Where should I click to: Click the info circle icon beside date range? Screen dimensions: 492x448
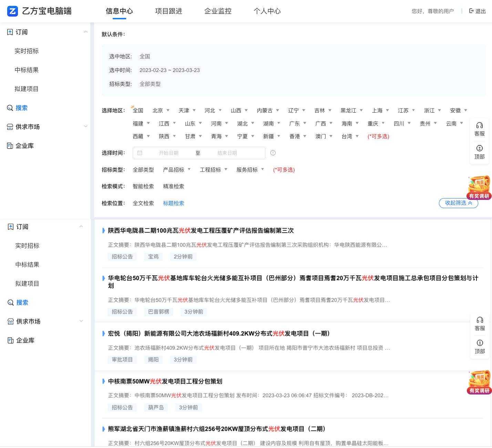coord(273,153)
